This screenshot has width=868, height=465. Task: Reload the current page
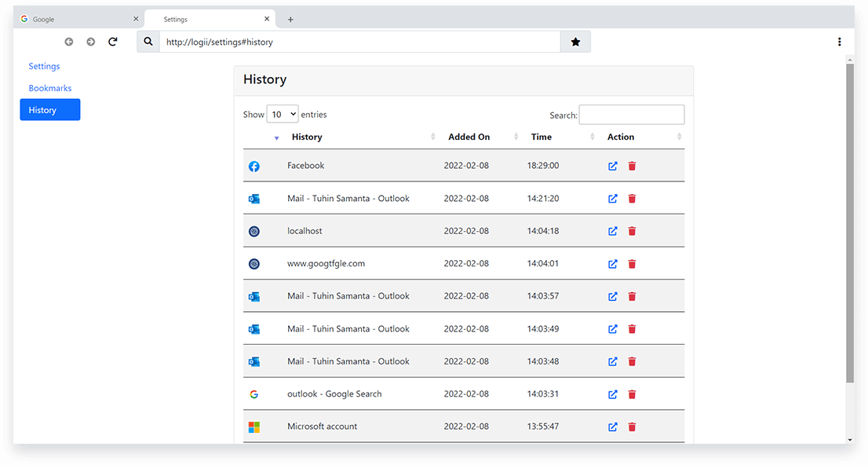coord(112,42)
